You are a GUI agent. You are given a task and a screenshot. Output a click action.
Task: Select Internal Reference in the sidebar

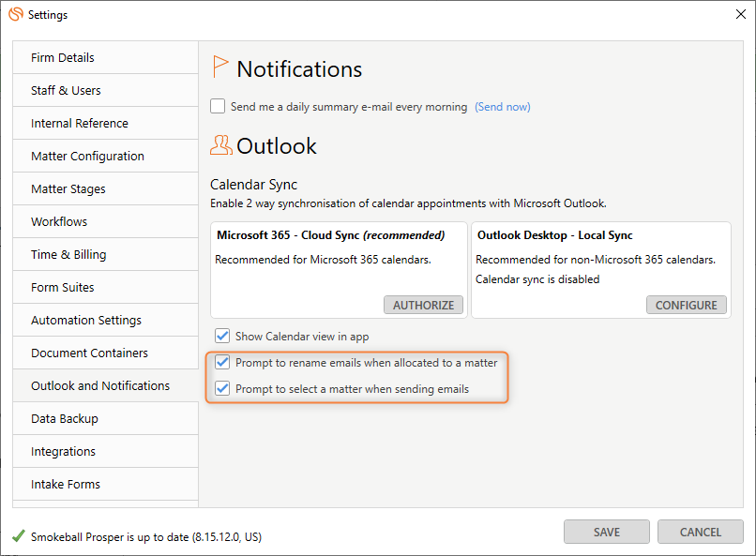[x=106, y=123]
